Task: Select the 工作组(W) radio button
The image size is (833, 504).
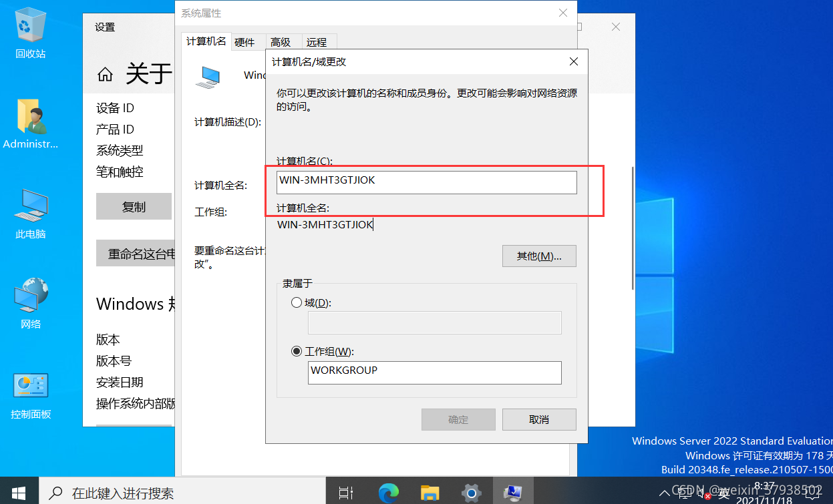Action: pos(297,351)
